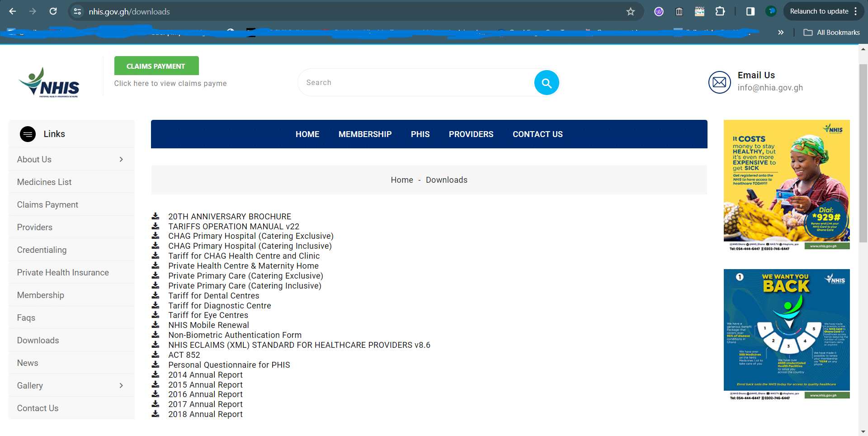Click the purple circular extension icon
This screenshot has width=868, height=436.
[659, 11]
